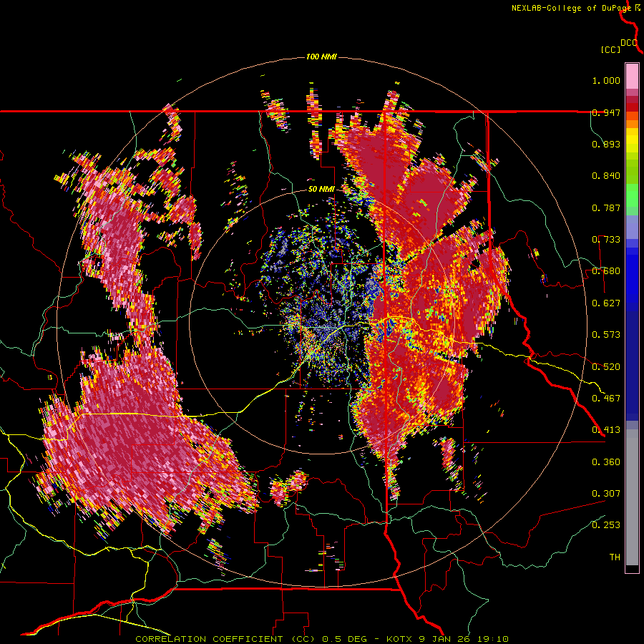
Task: Click the 100 NMI range ring label
Action: (321, 57)
